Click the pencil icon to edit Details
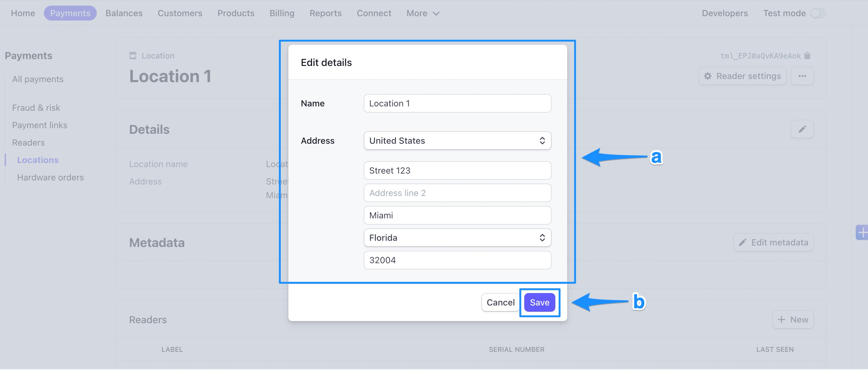 pos(802,129)
